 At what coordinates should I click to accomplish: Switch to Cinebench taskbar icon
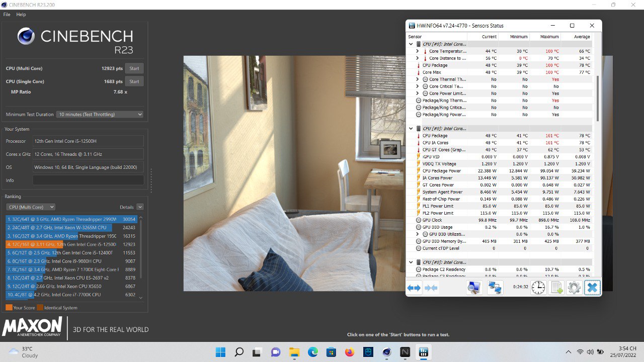[x=386, y=352]
